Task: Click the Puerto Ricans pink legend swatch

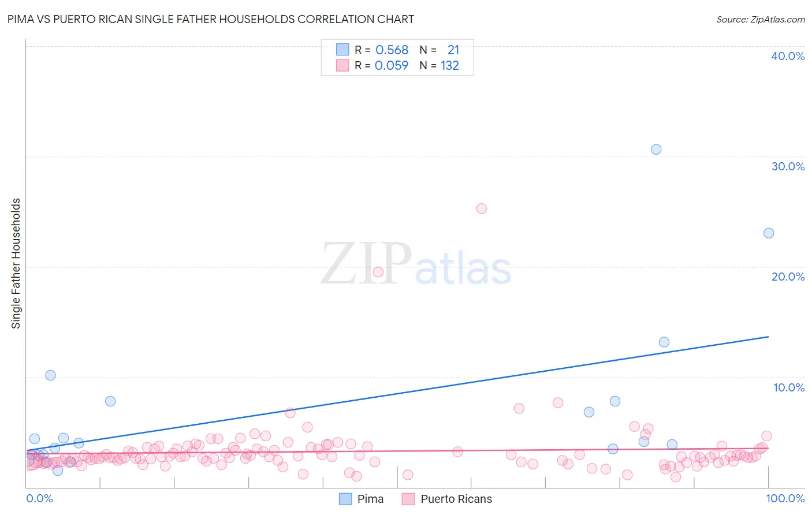Action: pyautogui.click(x=408, y=499)
